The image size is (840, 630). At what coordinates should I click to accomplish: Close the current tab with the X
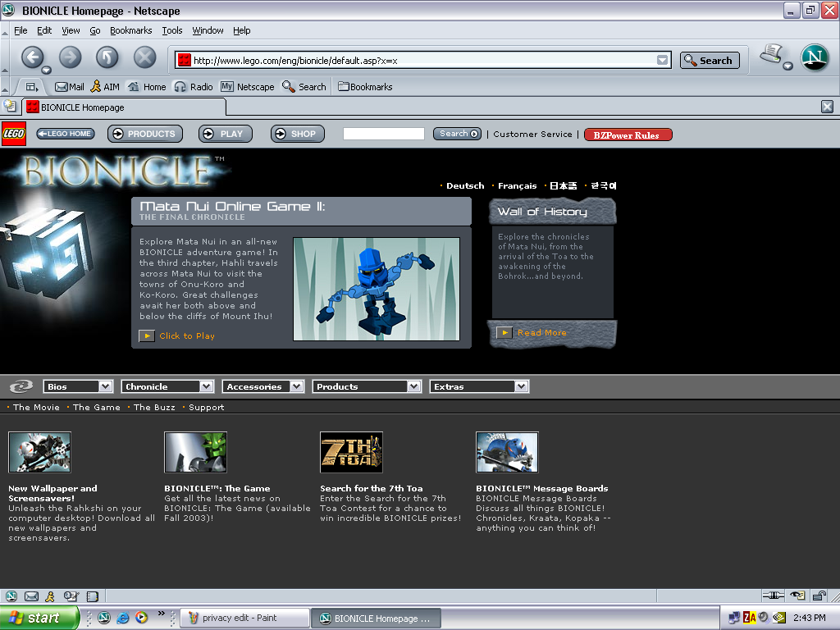click(827, 107)
